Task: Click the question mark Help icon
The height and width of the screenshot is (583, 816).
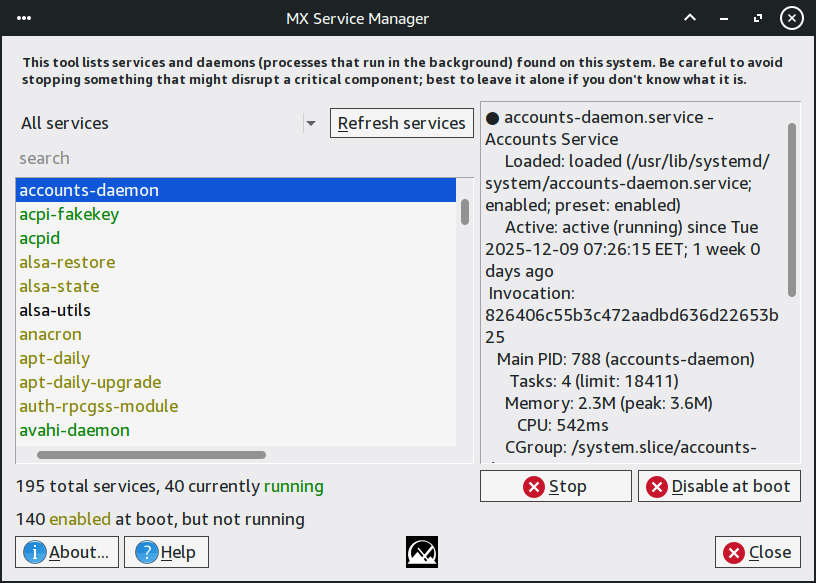Action: point(148,552)
